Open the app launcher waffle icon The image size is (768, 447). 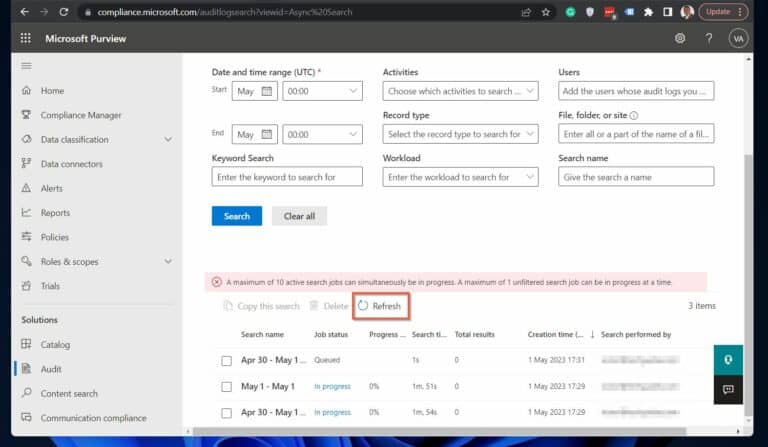pos(25,38)
